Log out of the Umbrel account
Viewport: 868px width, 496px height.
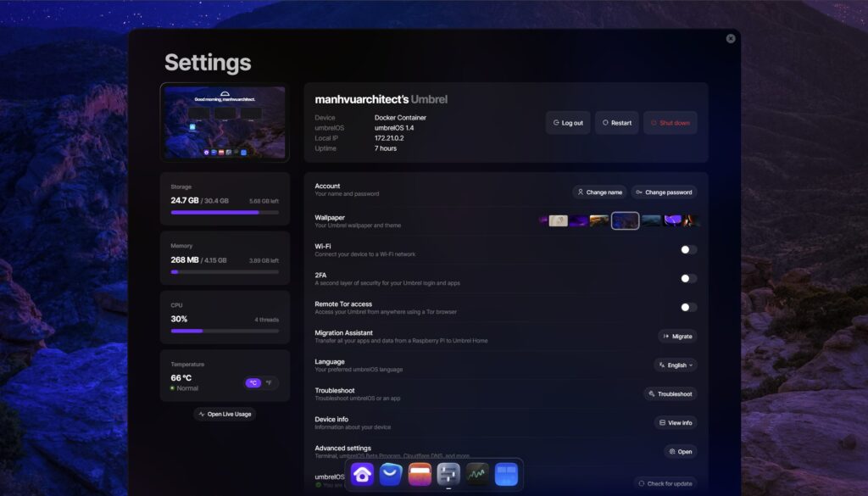(x=568, y=123)
